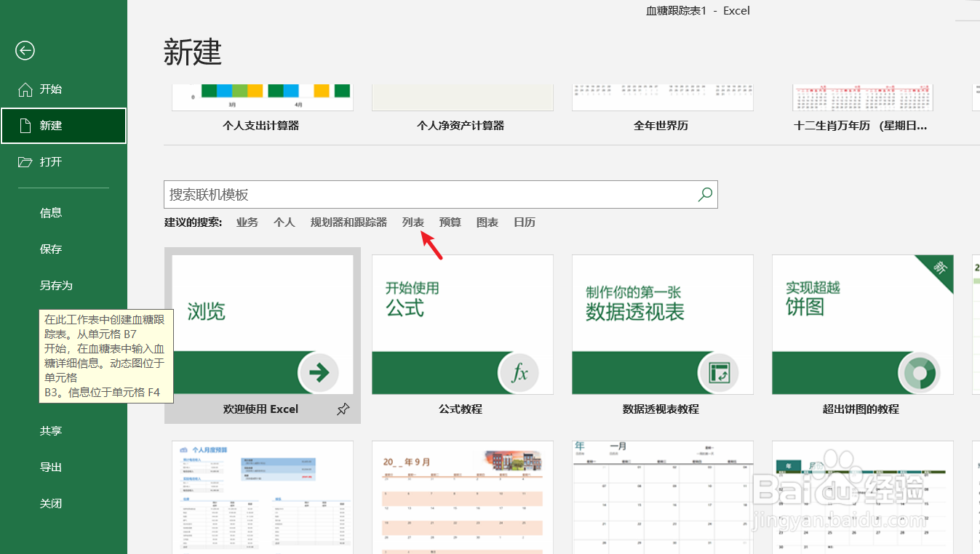This screenshot has width=980, height=554.
Task: Click the folder icon beside 打开
Action: click(x=25, y=162)
